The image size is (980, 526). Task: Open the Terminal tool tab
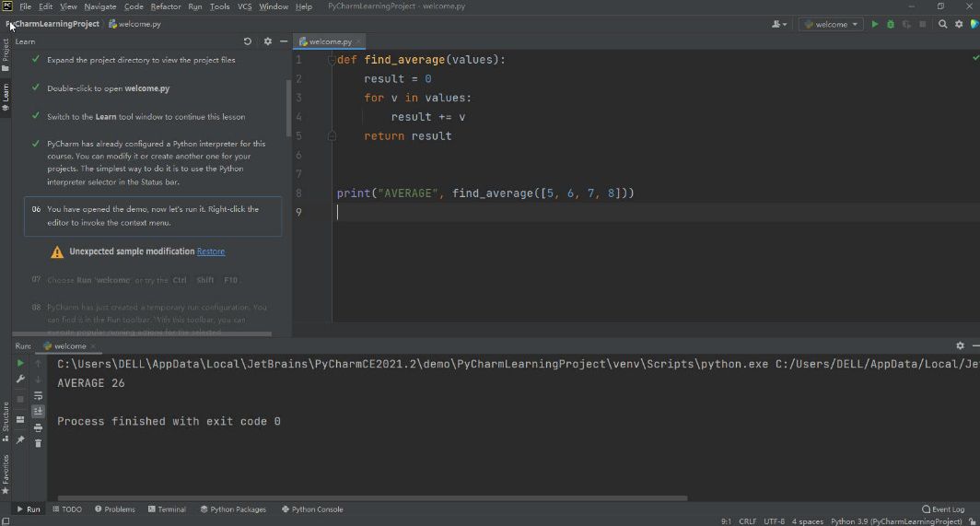click(x=167, y=509)
